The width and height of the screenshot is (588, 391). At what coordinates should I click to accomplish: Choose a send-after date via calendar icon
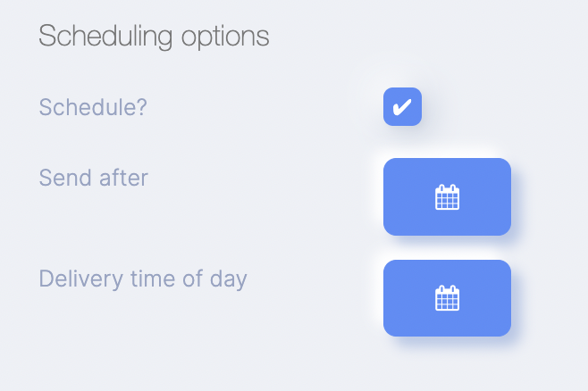[x=447, y=197]
